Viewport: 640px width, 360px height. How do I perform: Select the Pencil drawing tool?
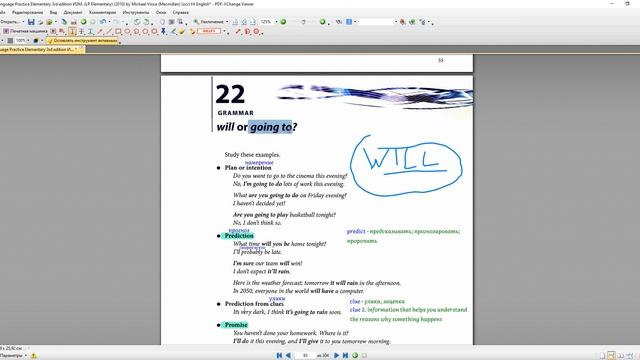(173, 31)
